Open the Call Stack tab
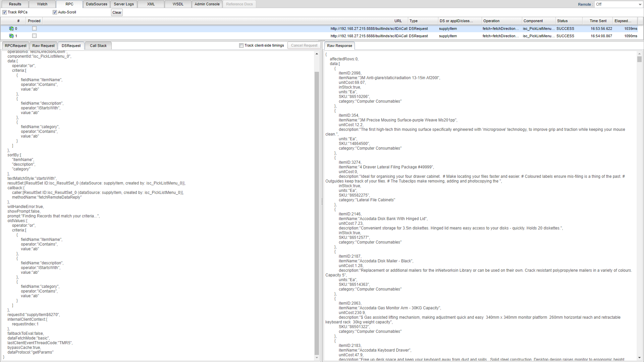 coord(98,46)
